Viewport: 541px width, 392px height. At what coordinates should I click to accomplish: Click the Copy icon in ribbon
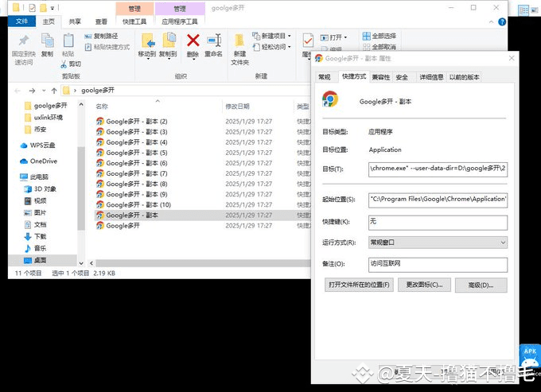(x=47, y=41)
